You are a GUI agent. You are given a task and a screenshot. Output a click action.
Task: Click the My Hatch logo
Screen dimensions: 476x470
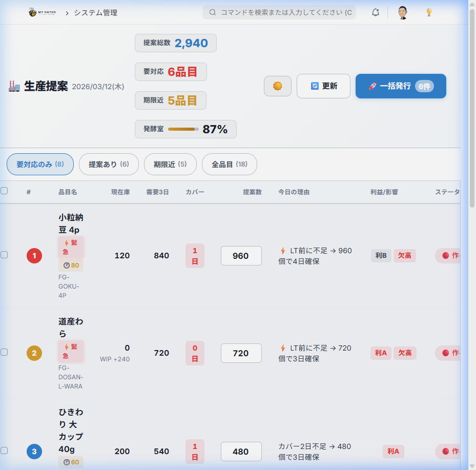click(x=42, y=12)
